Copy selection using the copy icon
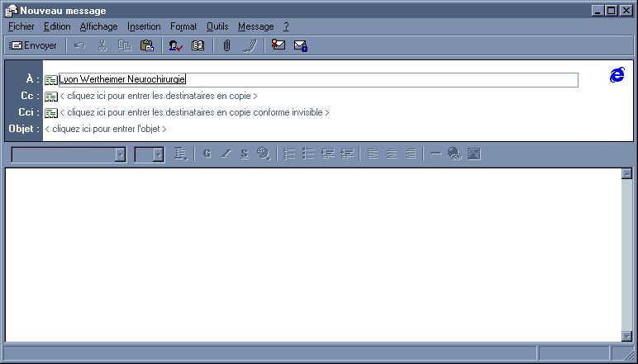This screenshot has height=364, width=638. point(125,45)
